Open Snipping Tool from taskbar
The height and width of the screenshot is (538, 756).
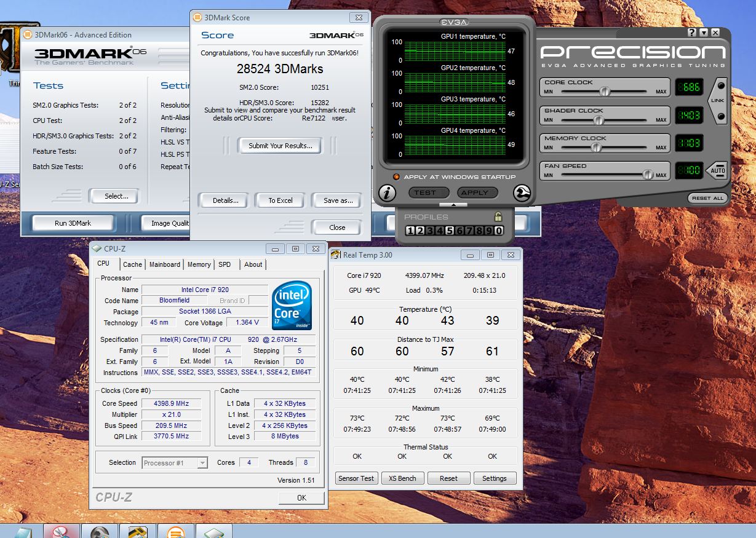coord(62,532)
